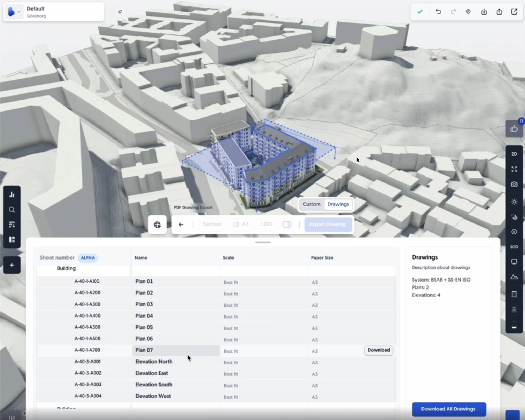This screenshot has width=525, height=420.
Task: Click the camera screenshot icon
Action: pos(514,184)
